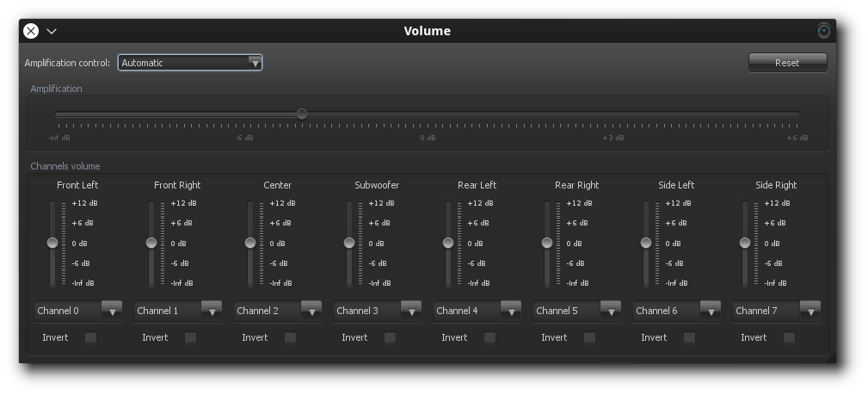Click the Amplification slider handle
Viewport: 868px width, 395px height.
pyautogui.click(x=302, y=114)
